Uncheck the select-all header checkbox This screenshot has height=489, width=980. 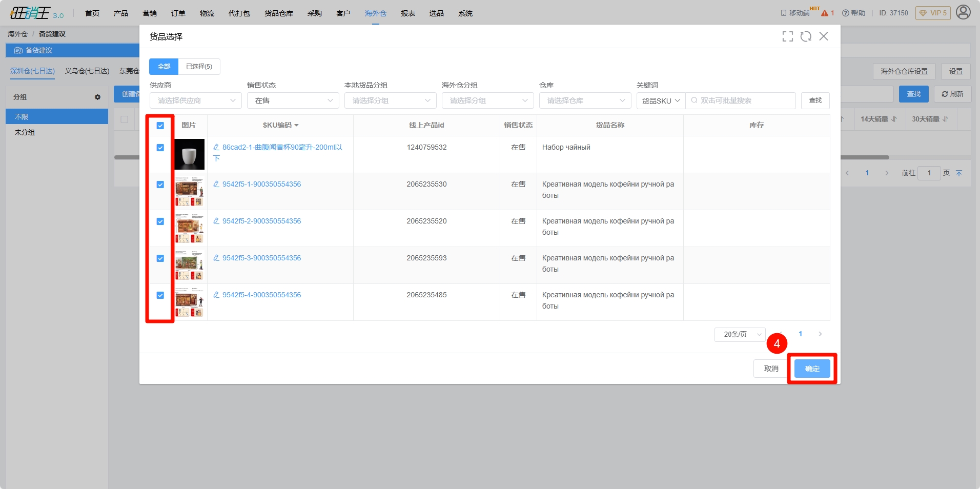pos(160,126)
